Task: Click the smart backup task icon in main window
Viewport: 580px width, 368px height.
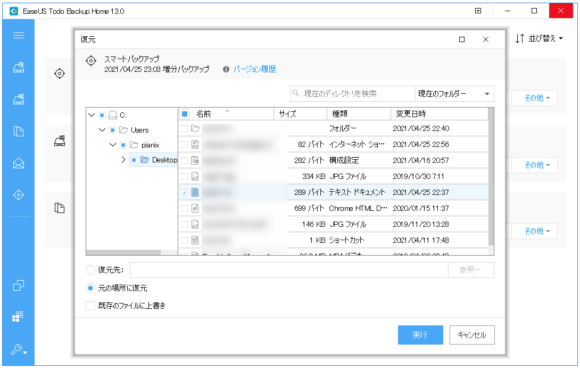Action: pyautogui.click(x=59, y=74)
